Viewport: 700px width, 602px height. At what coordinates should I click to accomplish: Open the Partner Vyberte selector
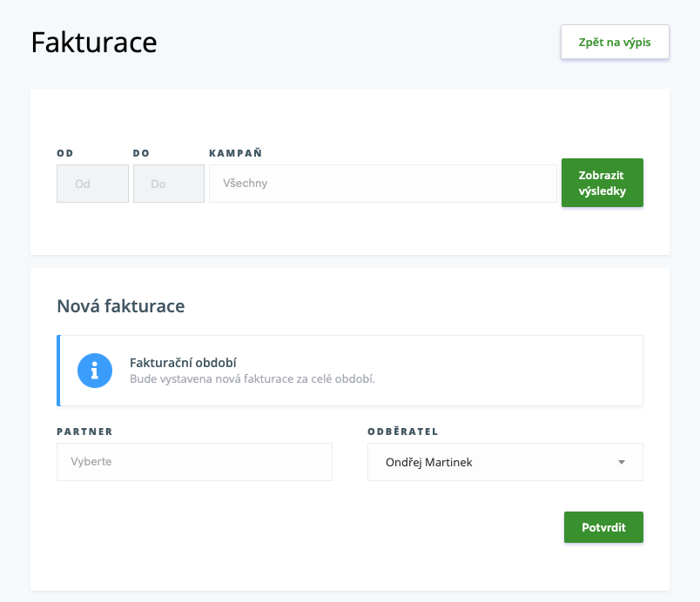pos(195,462)
